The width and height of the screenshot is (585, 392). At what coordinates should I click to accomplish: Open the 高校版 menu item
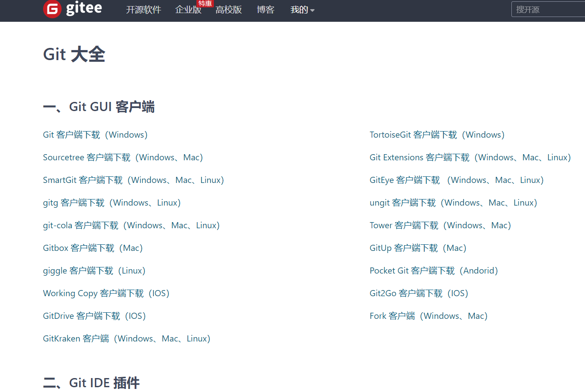coord(229,10)
